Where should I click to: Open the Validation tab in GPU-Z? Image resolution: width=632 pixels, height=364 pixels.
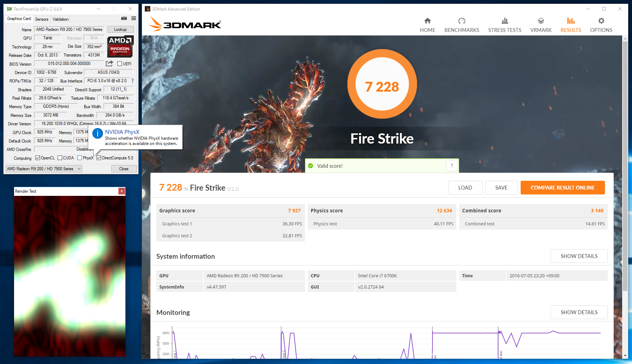point(60,19)
